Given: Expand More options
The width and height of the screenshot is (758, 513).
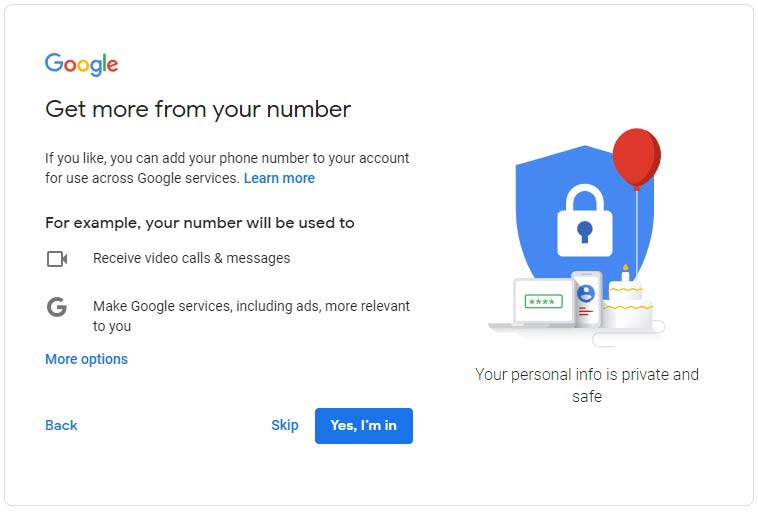Looking at the screenshot, I should [87, 359].
